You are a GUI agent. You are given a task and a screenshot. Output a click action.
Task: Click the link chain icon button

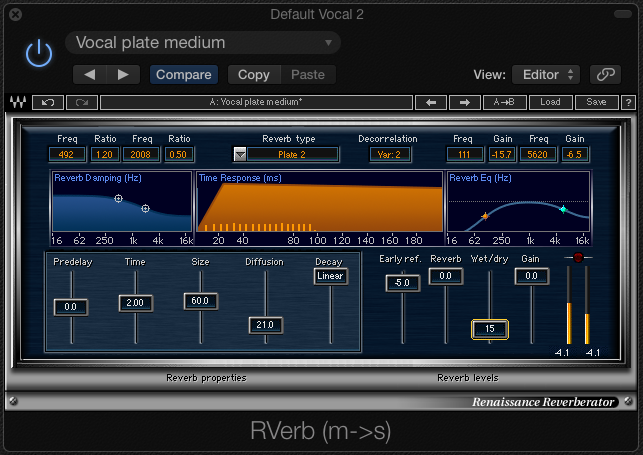pyautogui.click(x=605, y=75)
